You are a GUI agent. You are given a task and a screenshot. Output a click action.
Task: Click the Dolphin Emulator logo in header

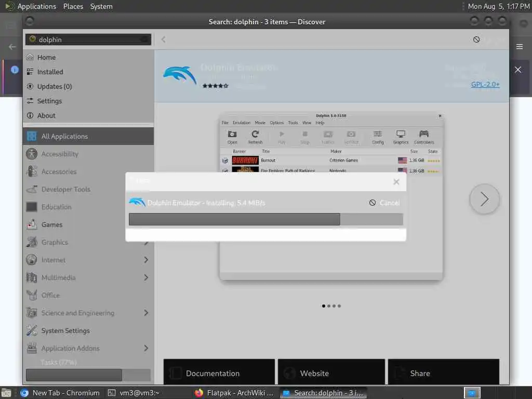(x=179, y=75)
